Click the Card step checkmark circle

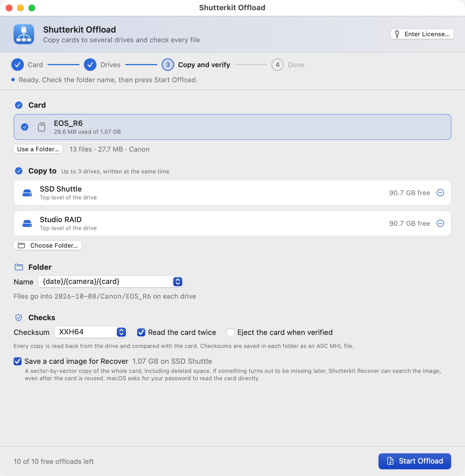tap(18, 65)
